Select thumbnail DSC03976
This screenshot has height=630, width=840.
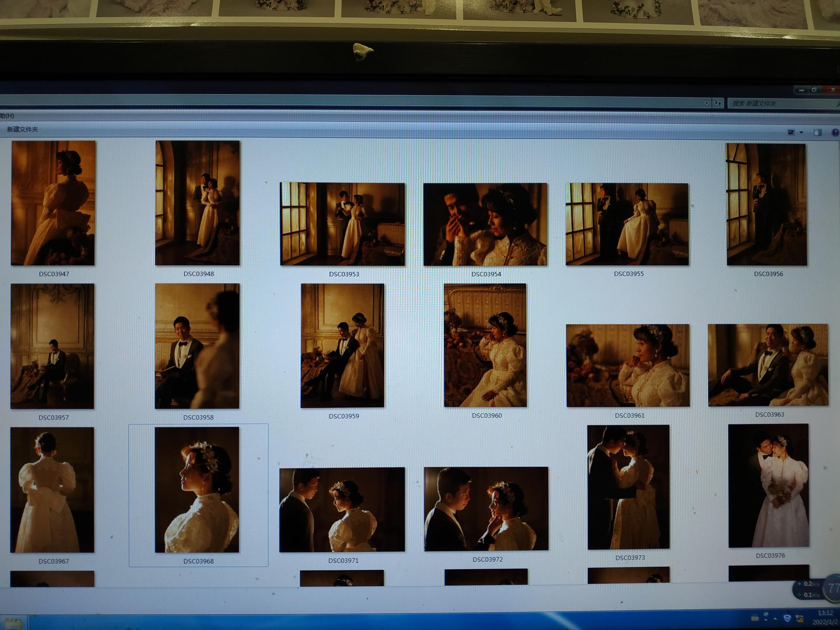769,486
